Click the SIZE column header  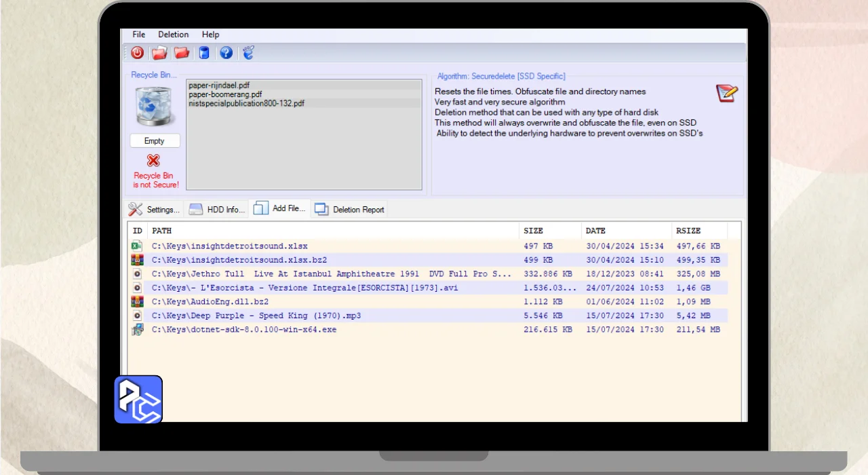click(x=534, y=231)
